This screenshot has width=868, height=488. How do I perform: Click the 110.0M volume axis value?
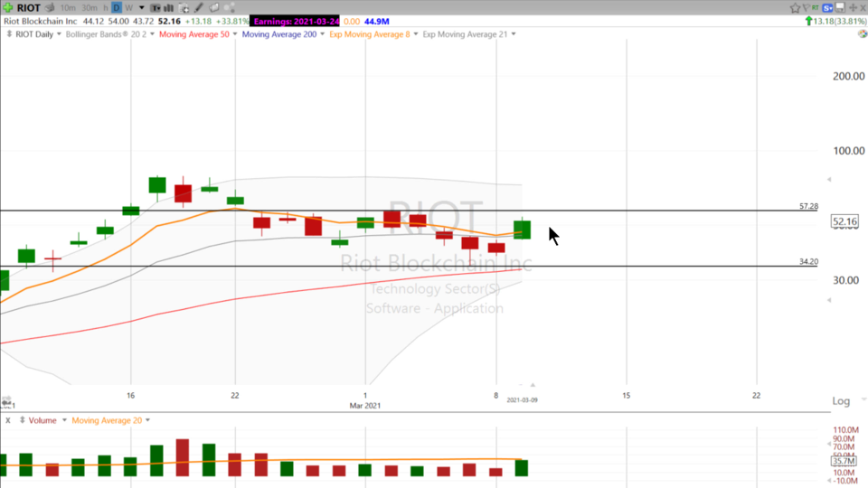pos(846,430)
